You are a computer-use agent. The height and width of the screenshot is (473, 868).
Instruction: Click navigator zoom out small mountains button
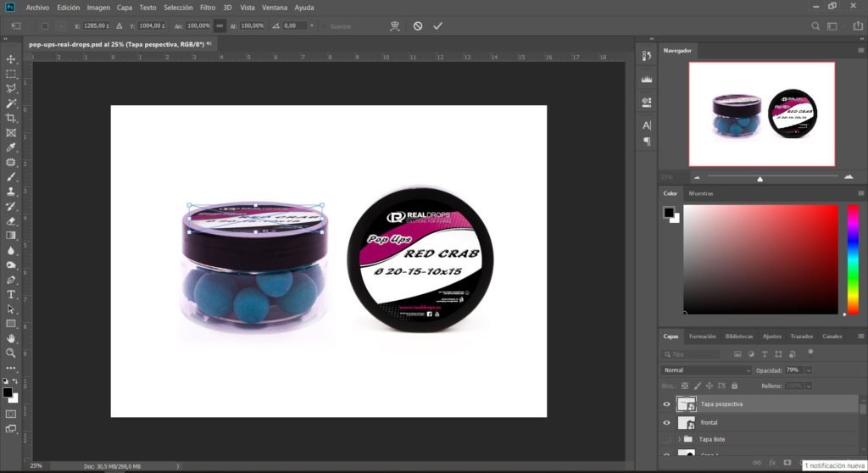697,177
